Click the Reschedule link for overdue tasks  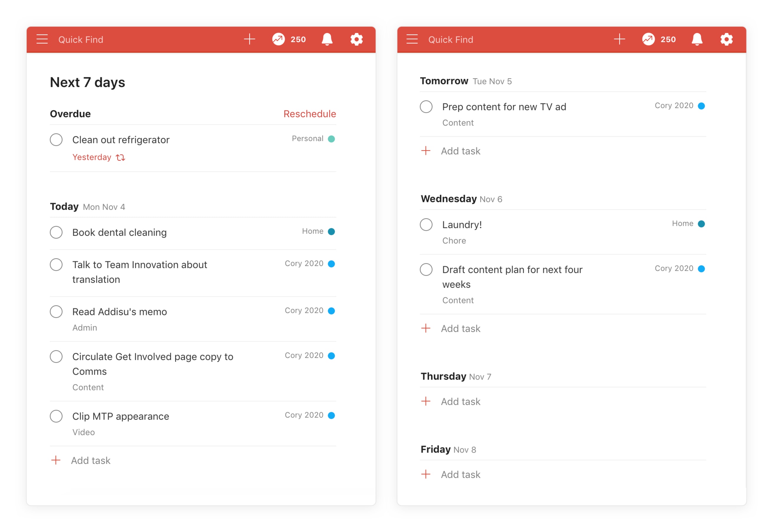click(x=310, y=114)
